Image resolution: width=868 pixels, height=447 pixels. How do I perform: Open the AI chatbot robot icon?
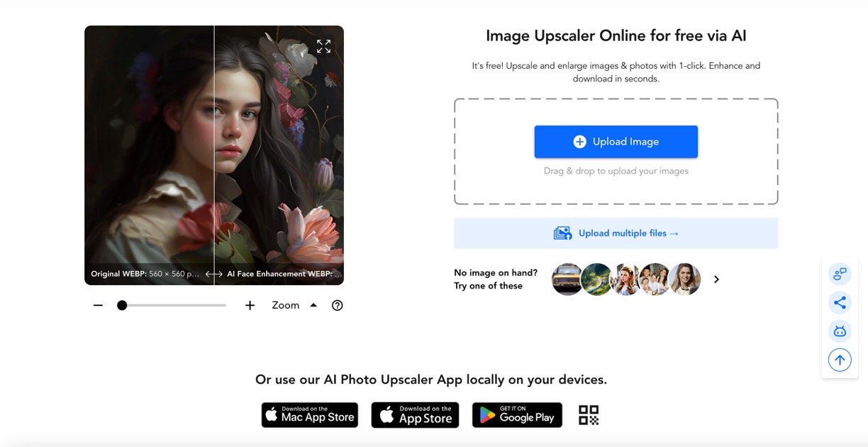pos(840,331)
